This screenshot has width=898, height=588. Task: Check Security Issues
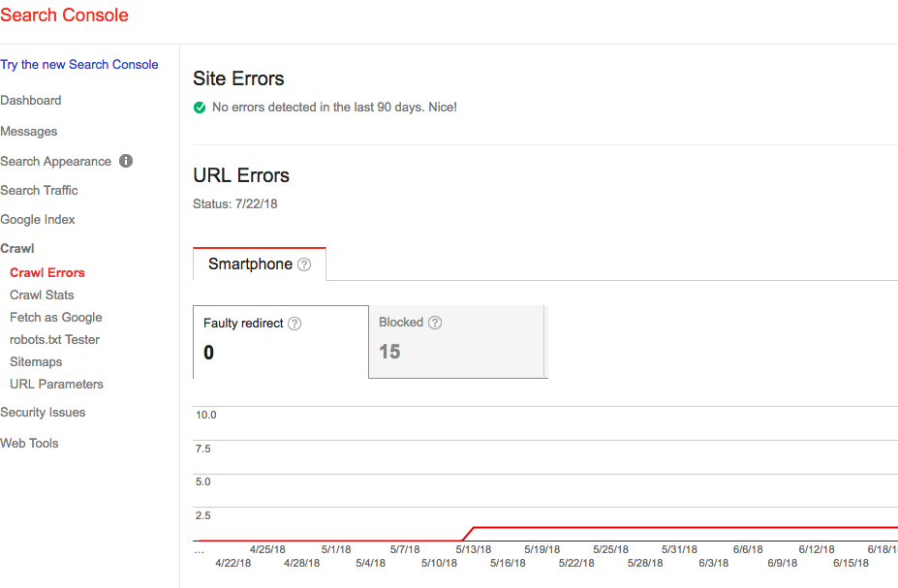click(x=43, y=412)
